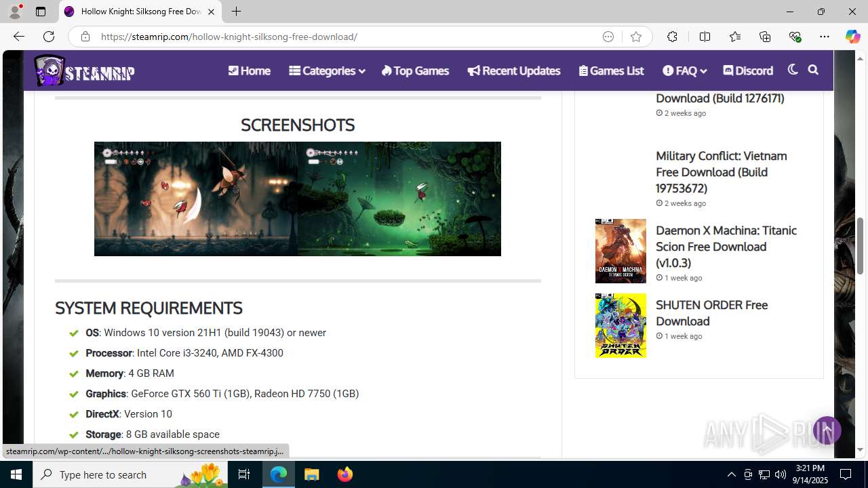Image resolution: width=868 pixels, height=488 pixels.
Task: Select the Memory: 4 GB RAM line
Action: click(130, 373)
